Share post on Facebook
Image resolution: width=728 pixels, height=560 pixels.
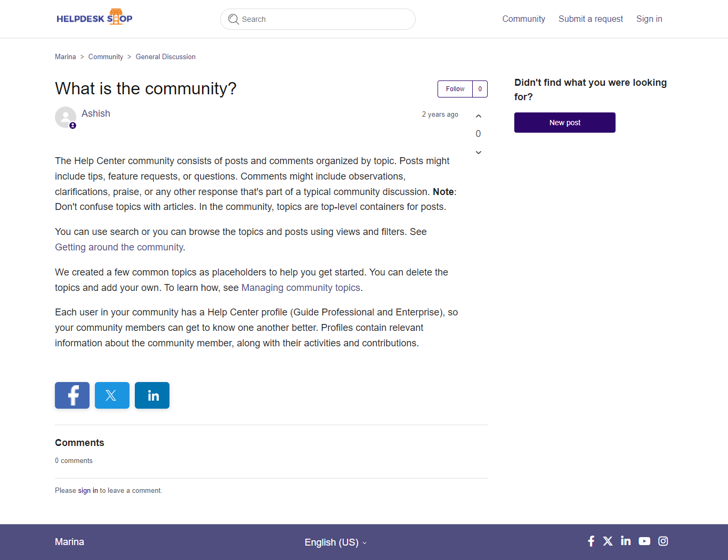click(x=72, y=395)
